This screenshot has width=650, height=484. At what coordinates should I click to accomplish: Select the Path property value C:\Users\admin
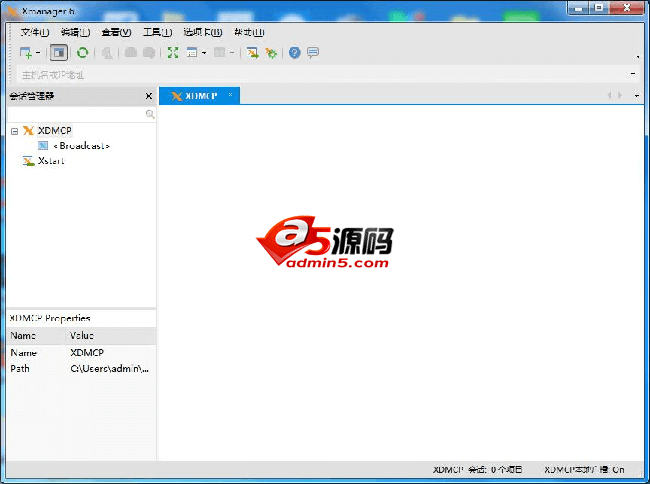click(110, 368)
